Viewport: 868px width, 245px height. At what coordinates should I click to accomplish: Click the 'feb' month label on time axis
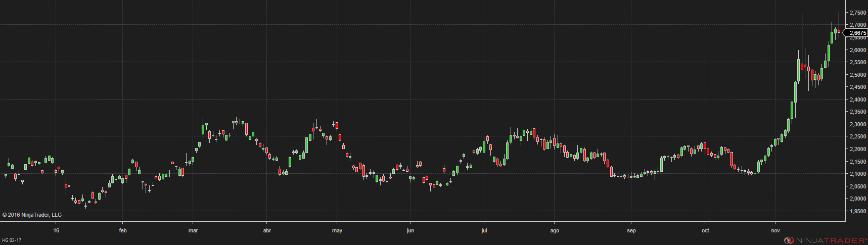(123, 230)
